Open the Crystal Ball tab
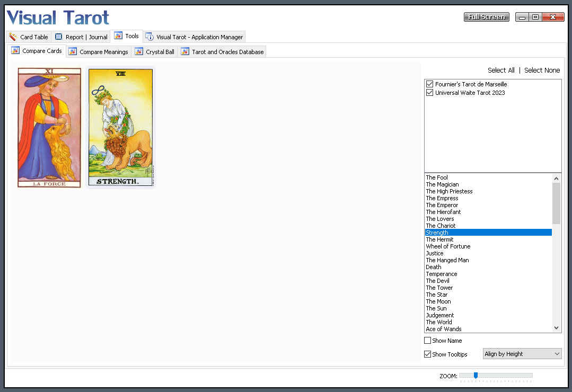This screenshot has height=392, width=572. 155,52
